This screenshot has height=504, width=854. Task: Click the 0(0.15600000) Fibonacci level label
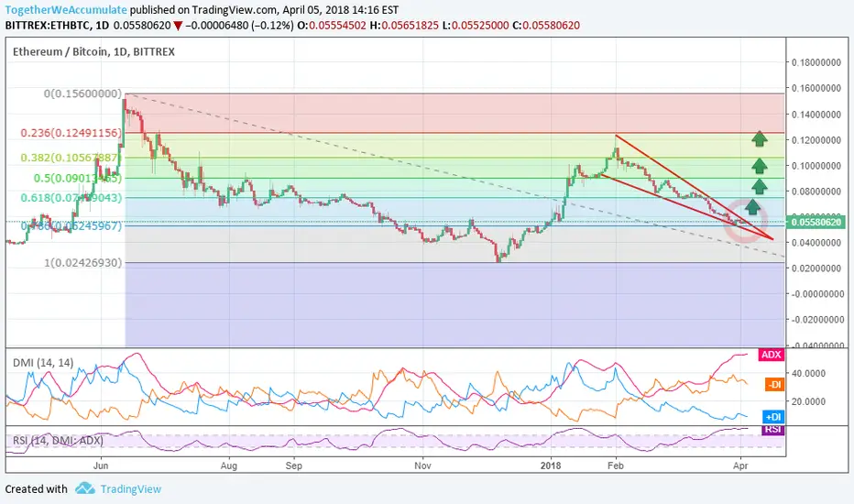pos(82,93)
